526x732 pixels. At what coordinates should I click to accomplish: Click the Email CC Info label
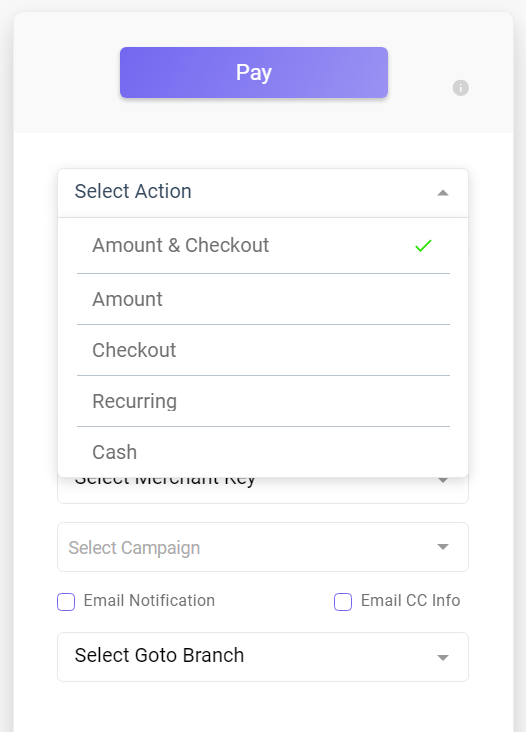[x=410, y=600]
